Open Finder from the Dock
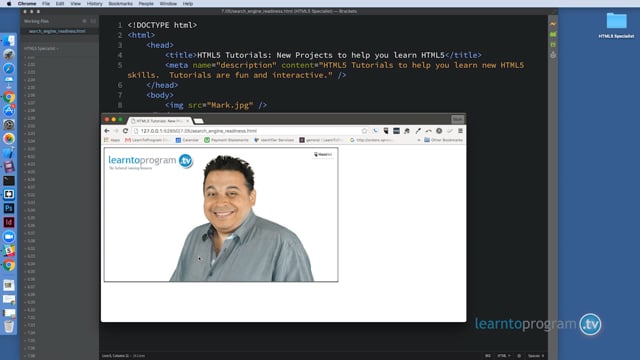The image size is (640, 360). (x=9, y=41)
